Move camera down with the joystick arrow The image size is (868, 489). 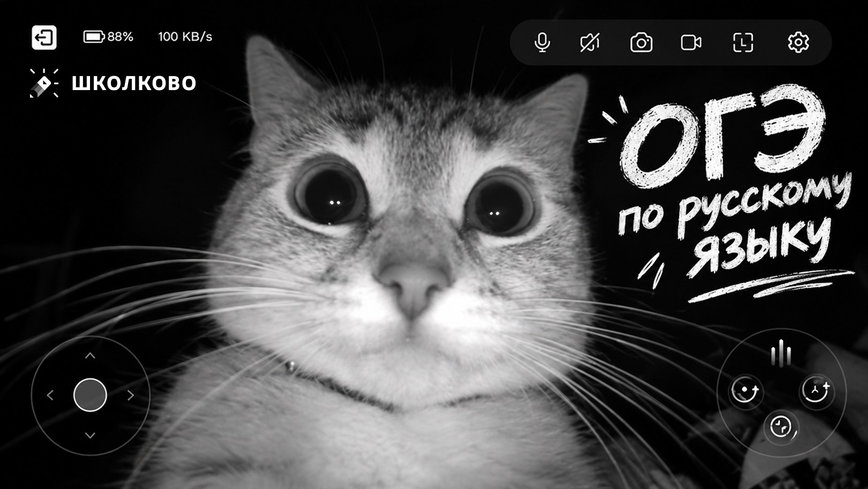coord(90,435)
